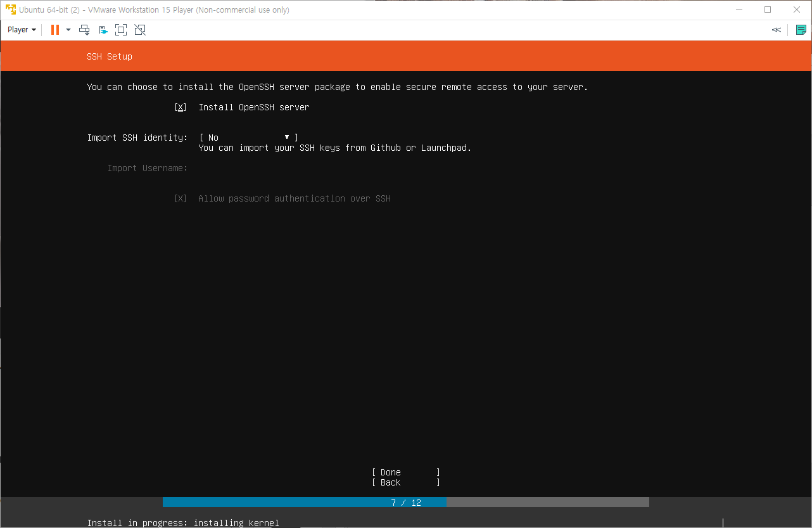
Task: Click the 'Install in progress: installing kernel' status text
Action: point(183,523)
